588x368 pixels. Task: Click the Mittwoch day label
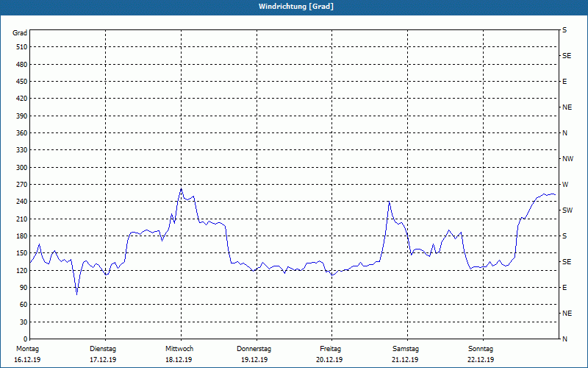179,349
